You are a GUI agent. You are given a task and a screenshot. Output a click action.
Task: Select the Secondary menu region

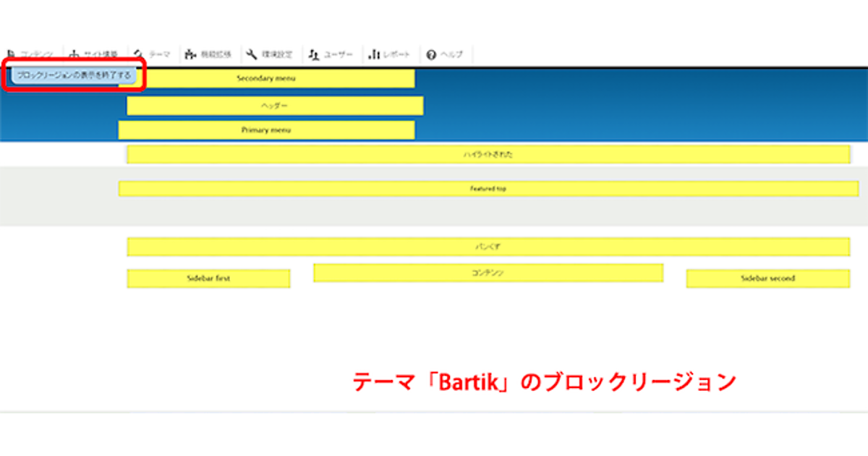267,78
